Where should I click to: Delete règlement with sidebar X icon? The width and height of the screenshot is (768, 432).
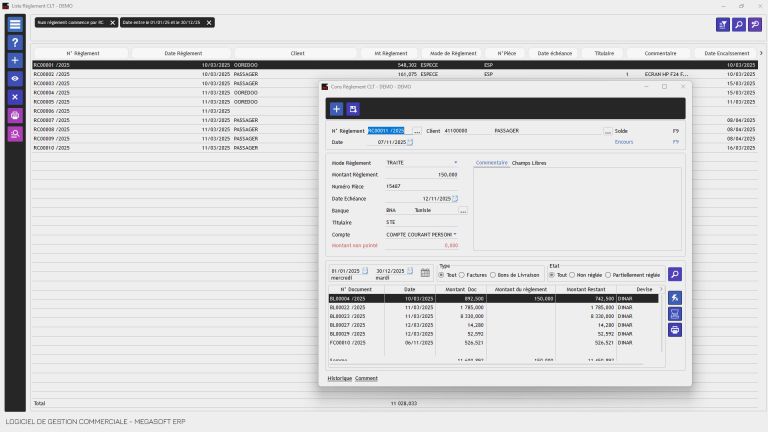pos(15,97)
